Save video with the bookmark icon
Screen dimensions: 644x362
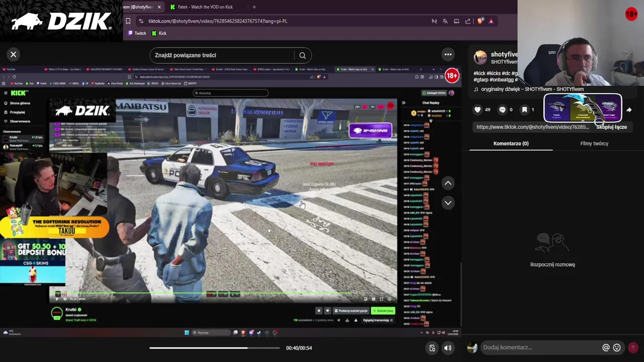click(524, 110)
